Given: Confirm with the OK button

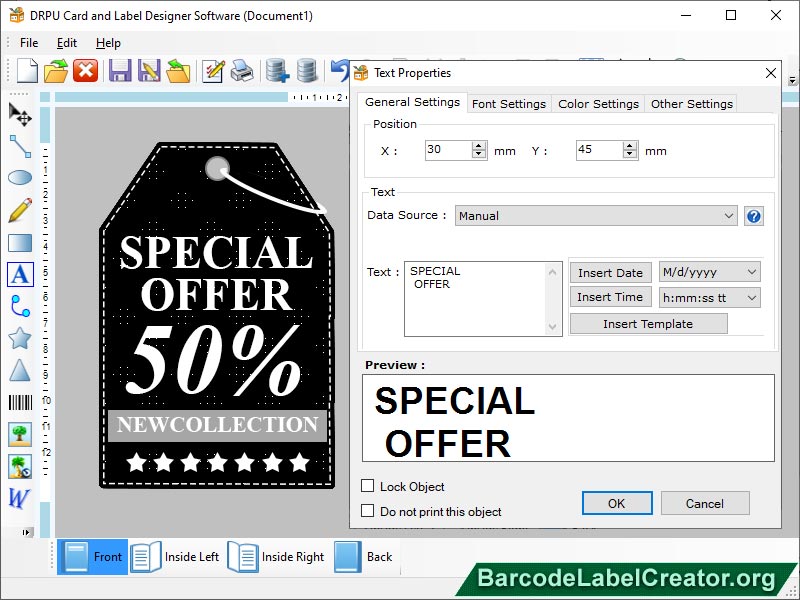Looking at the screenshot, I should 617,504.
